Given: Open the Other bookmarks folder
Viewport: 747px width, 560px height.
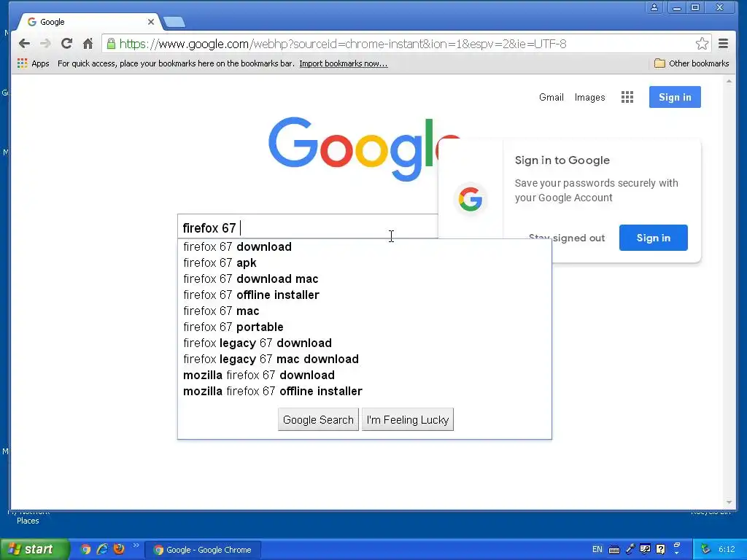Looking at the screenshot, I should [x=692, y=63].
